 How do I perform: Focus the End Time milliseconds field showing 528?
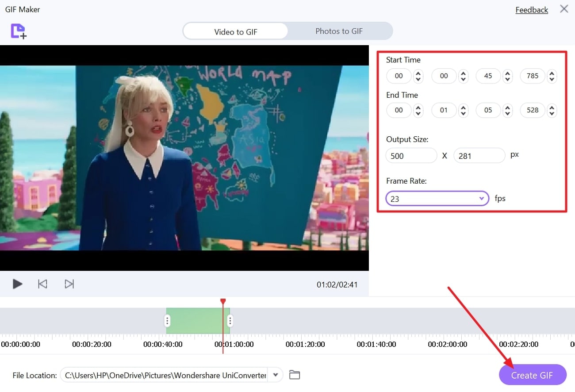click(533, 110)
